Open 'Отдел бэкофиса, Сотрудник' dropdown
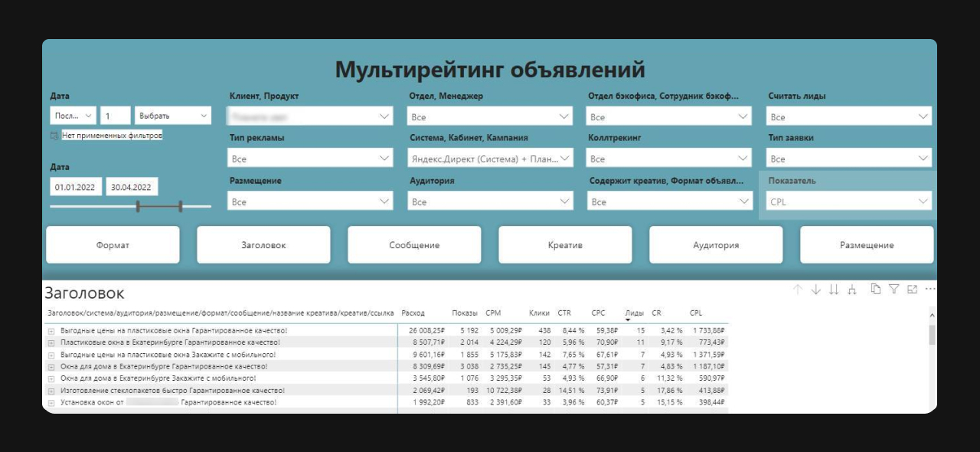Screen dimensions: 980x452 coord(669,116)
